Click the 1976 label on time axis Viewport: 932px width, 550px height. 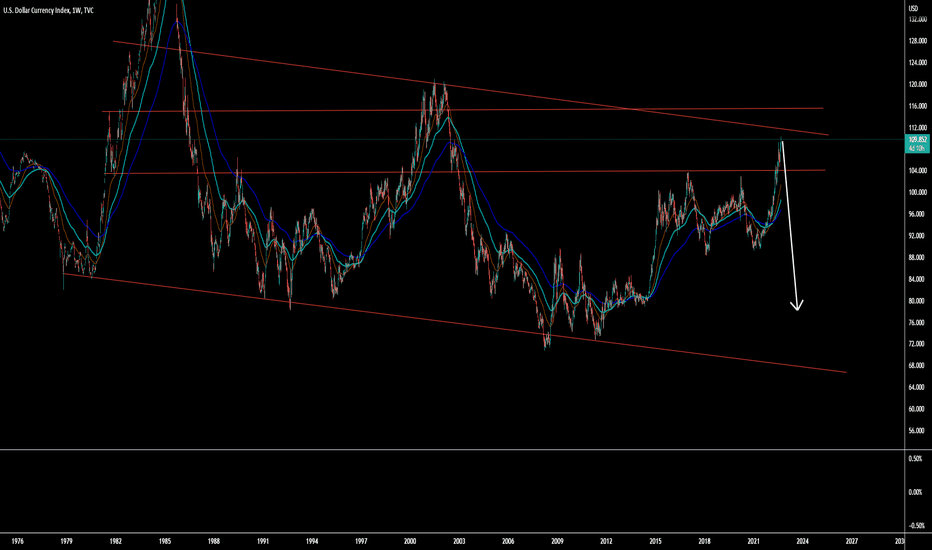coord(17,541)
